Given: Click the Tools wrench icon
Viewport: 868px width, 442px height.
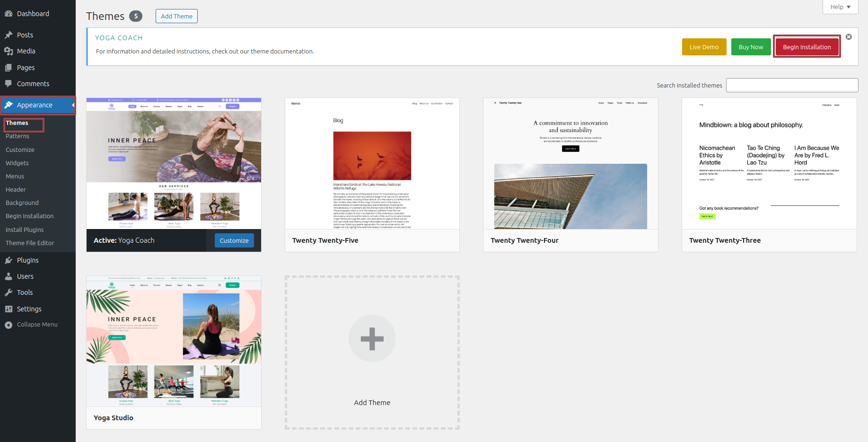Looking at the screenshot, I should point(9,292).
